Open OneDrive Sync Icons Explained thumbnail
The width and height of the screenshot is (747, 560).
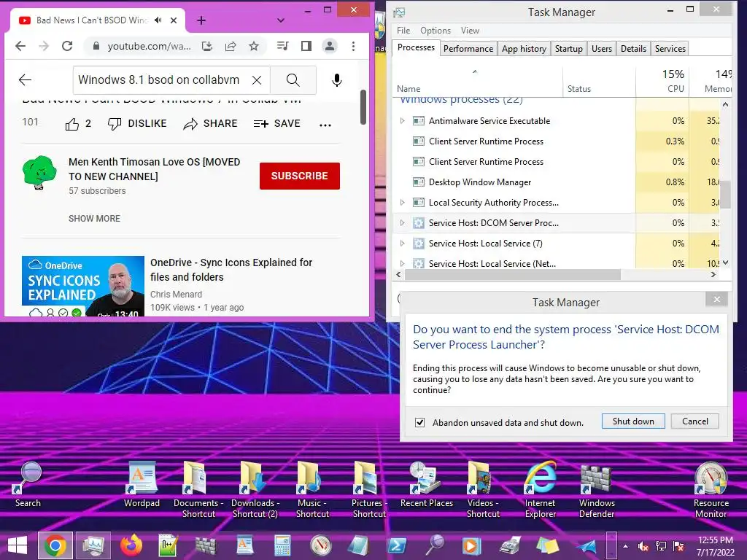83,286
